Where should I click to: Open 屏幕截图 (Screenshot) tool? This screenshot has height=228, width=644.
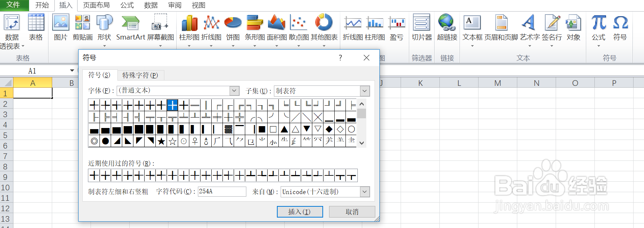[160, 30]
